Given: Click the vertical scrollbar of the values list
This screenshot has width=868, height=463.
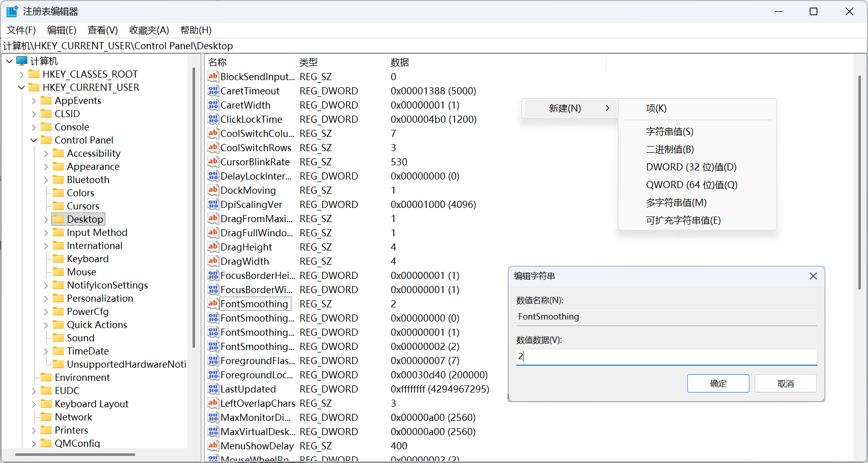Looking at the screenshot, I should tap(859, 183).
